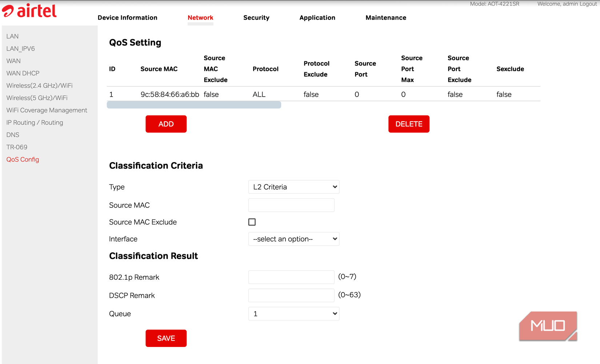The image size is (600, 364).
Task: Click the Source MAC input field
Action: point(291,205)
